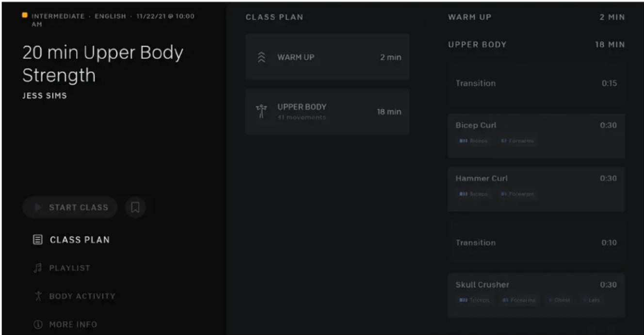Image resolution: width=644 pixels, height=335 pixels.
Task: Click the Playlist music note icon
Action: tap(38, 268)
